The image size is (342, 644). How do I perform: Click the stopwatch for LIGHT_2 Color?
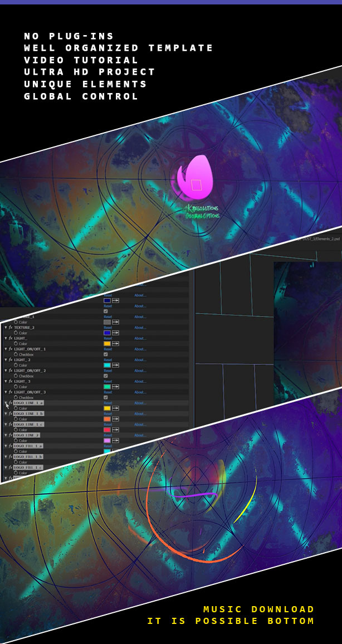pyautogui.click(x=16, y=365)
